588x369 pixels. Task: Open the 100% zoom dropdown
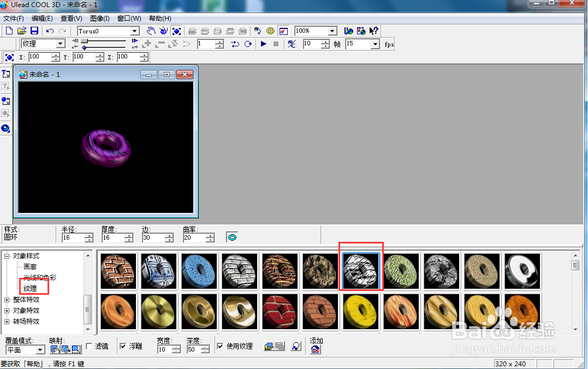332,31
